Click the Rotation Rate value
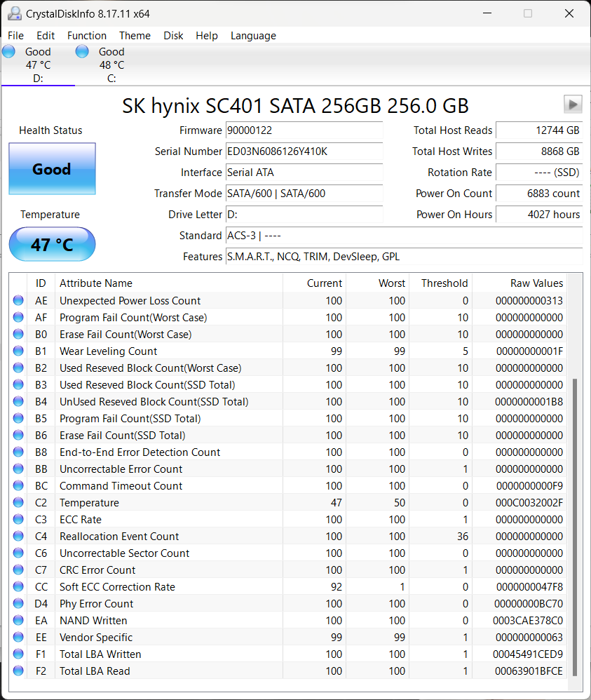 point(539,173)
